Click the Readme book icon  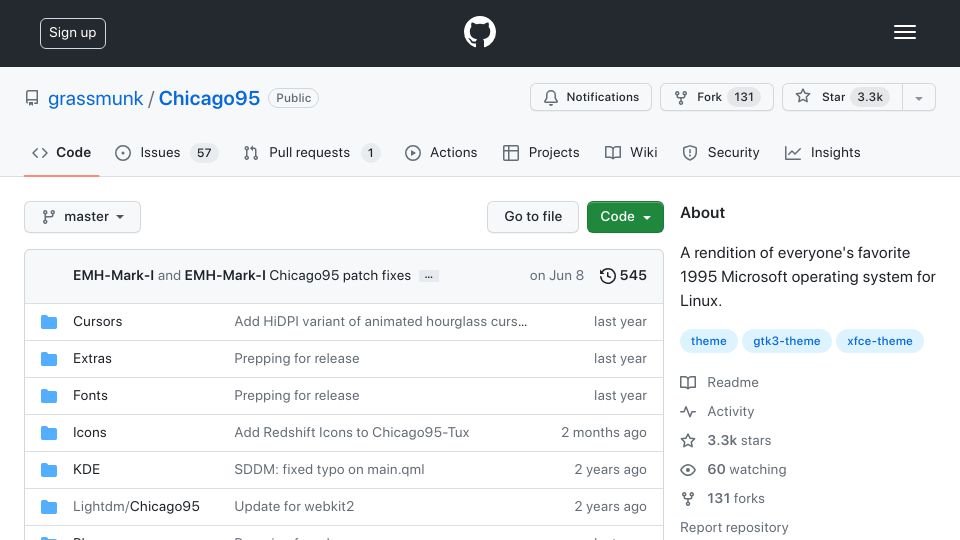(x=688, y=383)
